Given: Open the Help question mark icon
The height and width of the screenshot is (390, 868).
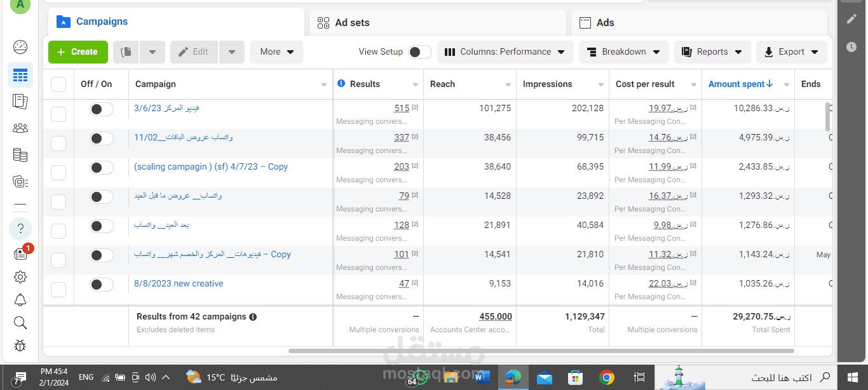Looking at the screenshot, I should [20, 229].
